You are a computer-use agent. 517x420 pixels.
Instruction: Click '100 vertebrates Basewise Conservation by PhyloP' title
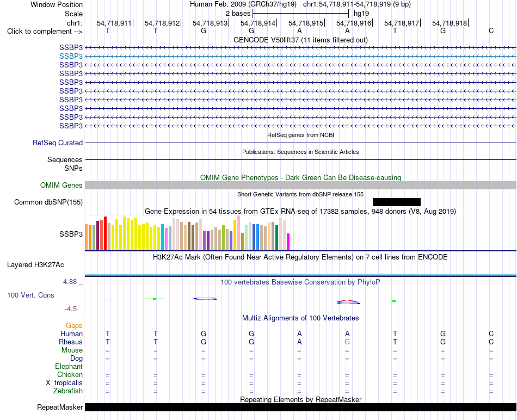pos(300,282)
